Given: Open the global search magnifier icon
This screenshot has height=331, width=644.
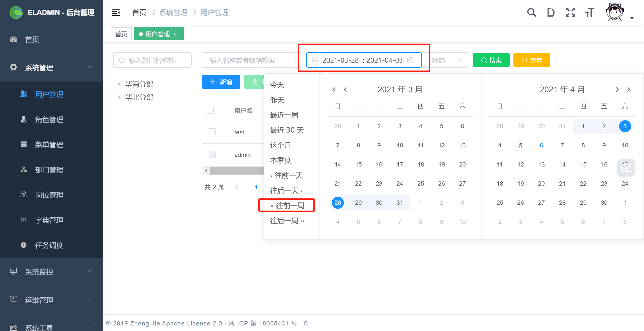Looking at the screenshot, I should click(532, 12).
